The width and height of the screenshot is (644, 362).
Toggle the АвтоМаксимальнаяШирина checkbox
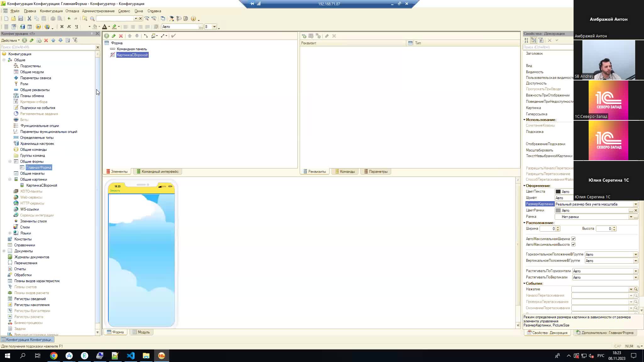tap(573, 239)
